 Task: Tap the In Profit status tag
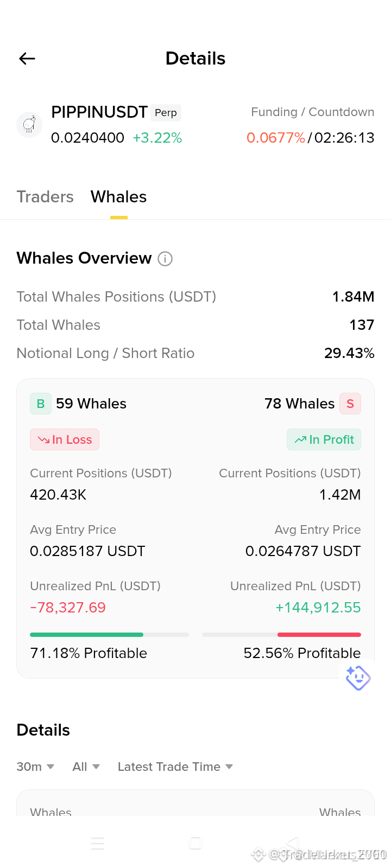tap(324, 439)
